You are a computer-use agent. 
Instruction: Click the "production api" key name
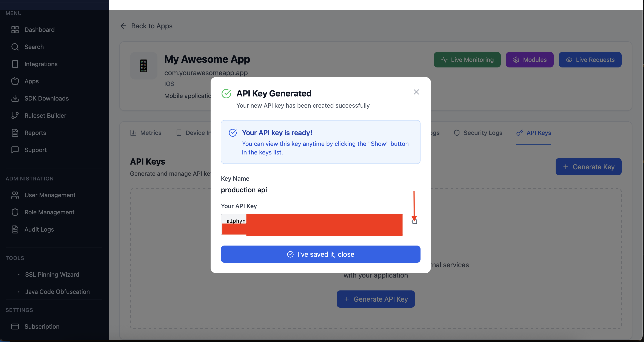coord(244,190)
